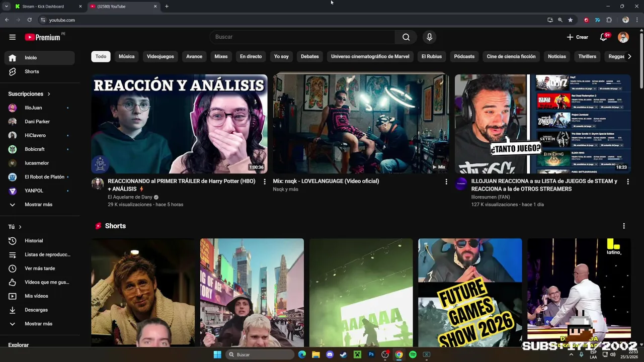Image resolution: width=644 pixels, height=362 pixels.
Task: Select the Thrillers filter chip
Action: (587, 57)
